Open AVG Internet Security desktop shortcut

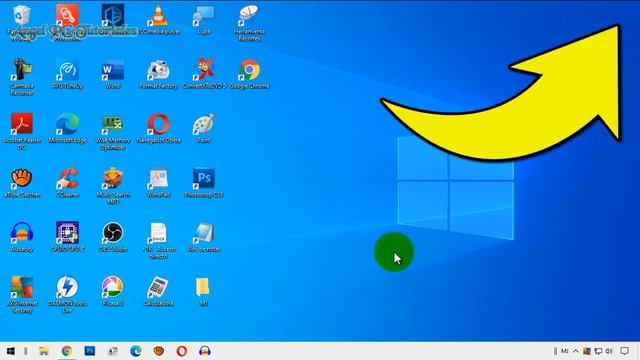22,287
